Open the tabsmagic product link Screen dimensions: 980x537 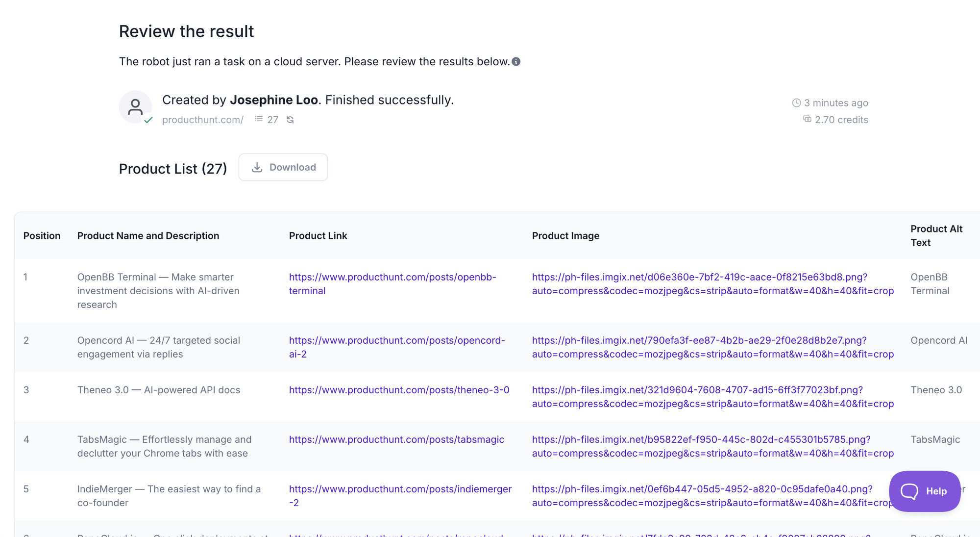(396, 439)
